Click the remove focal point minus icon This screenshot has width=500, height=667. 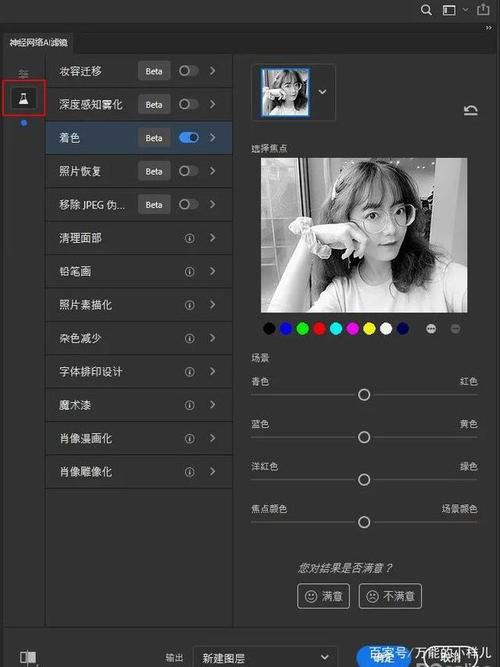point(455,329)
